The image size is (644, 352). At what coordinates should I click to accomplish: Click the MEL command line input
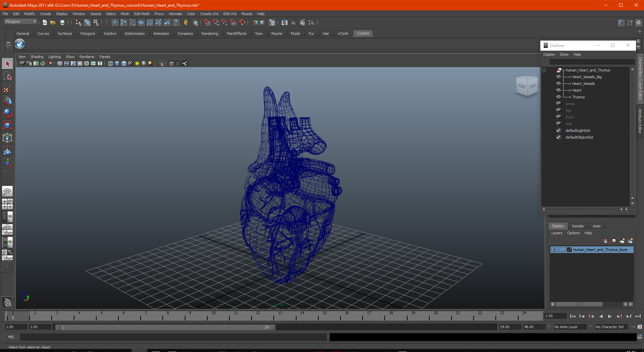point(173,337)
